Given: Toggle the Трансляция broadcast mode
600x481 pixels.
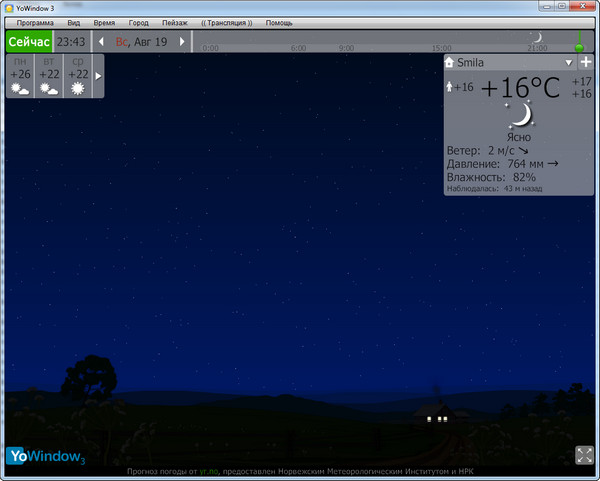Looking at the screenshot, I should [226, 22].
